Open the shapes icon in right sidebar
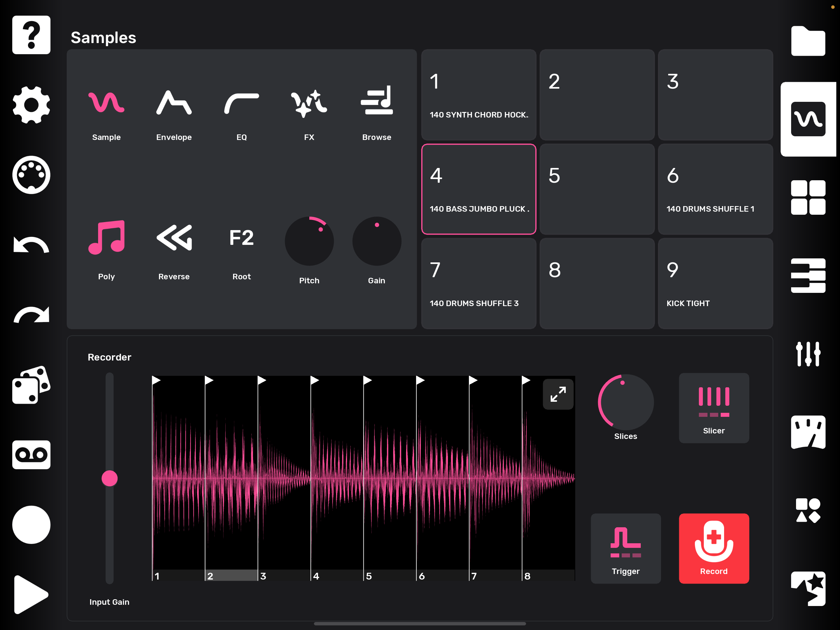Screen dimensions: 840x630 pos(808,510)
